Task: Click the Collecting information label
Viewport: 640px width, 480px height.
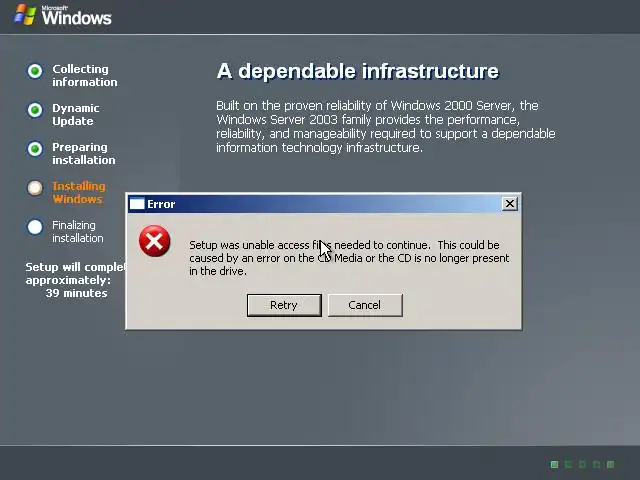Action: (84, 76)
